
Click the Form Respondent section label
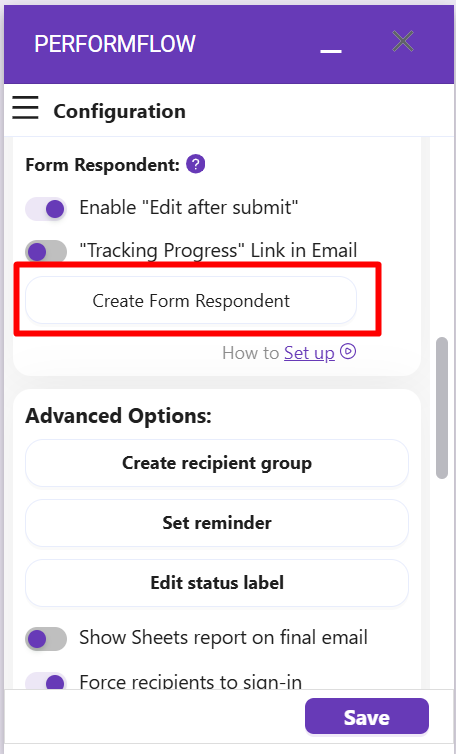pos(102,165)
